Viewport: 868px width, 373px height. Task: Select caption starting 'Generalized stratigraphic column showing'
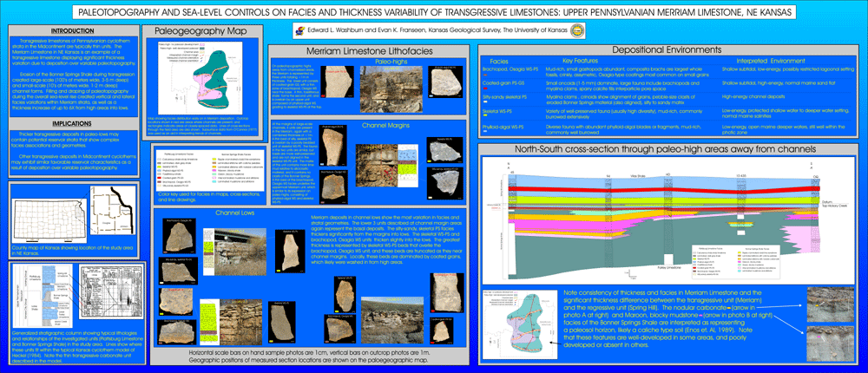(76, 346)
